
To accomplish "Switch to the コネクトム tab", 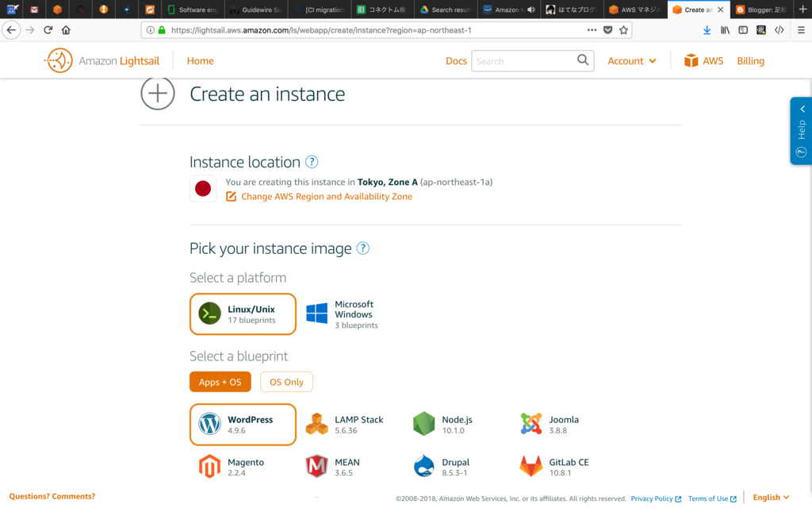I will 382,10.
